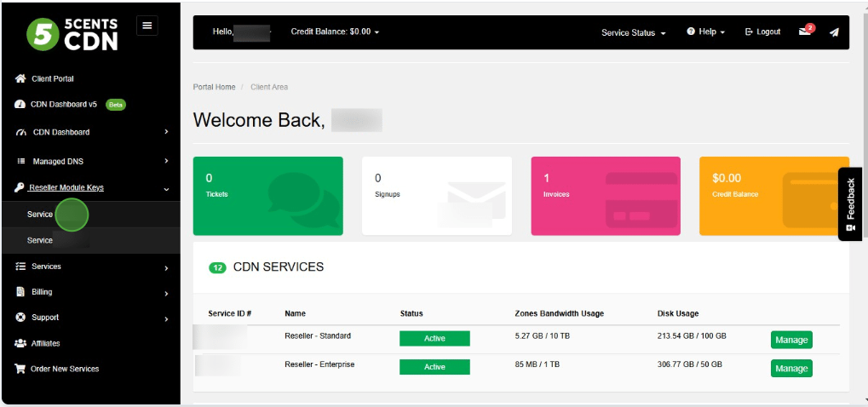
Task: Click the video camera icon on Feedback tab
Action: click(850, 228)
